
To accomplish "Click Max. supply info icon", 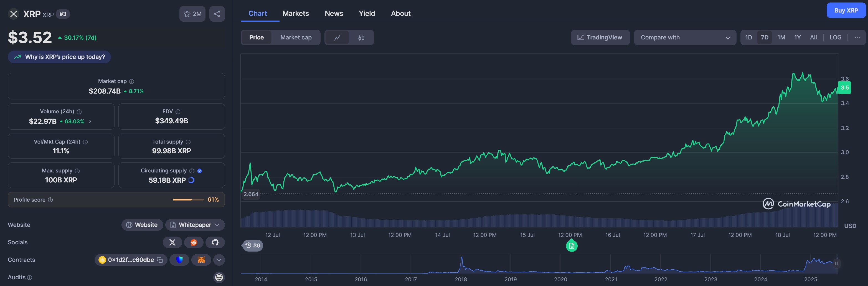I will (x=77, y=171).
